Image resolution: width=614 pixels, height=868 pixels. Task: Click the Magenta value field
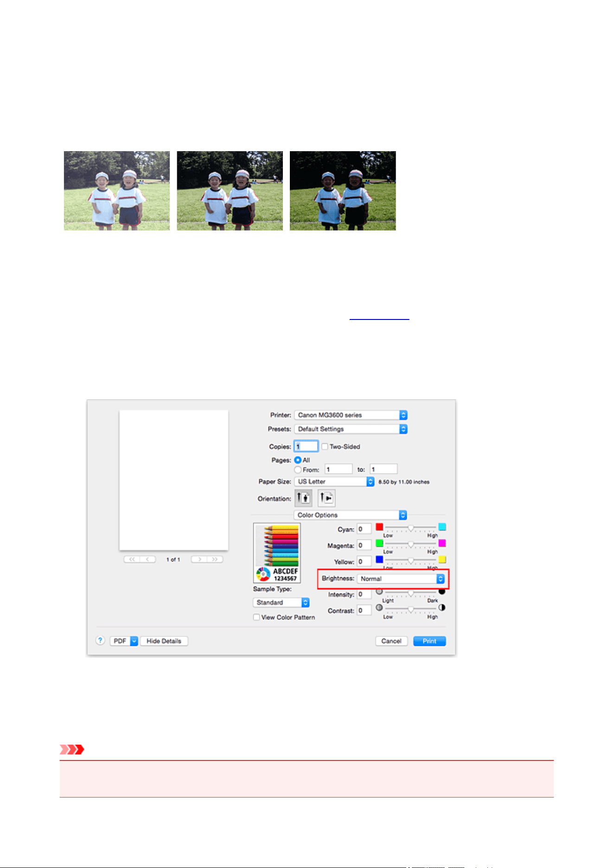[x=364, y=545]
